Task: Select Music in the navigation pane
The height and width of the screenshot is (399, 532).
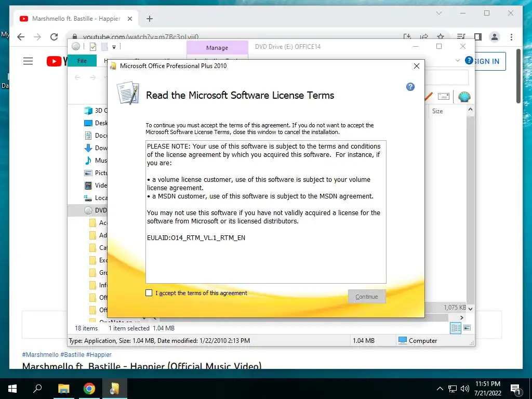Action: tap(96, 160)
